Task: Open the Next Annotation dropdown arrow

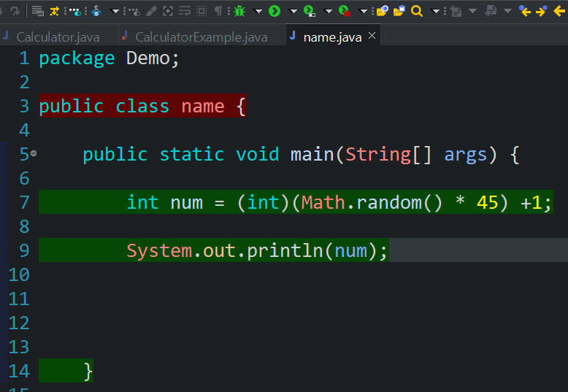Action: (472, 12)
